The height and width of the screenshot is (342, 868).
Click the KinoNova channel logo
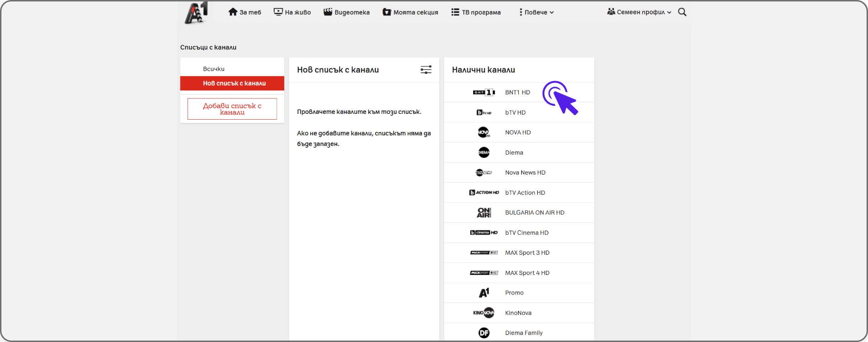pyautogui.click(x=484, y=313)
